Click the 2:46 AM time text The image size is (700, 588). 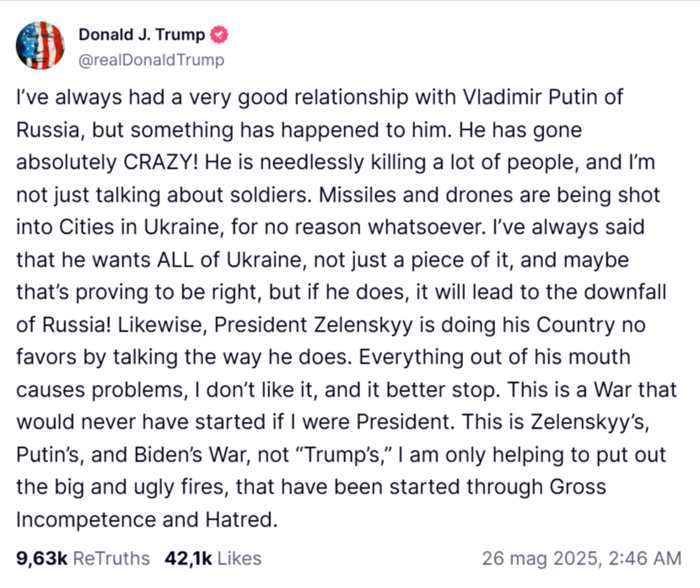click(645, 558)
